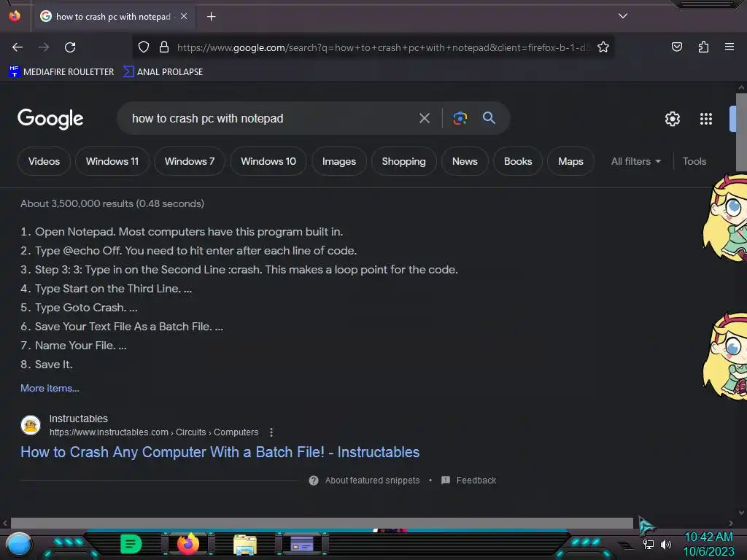The width and height of the screenshot is (747, 560).
Task: Open the Google apps grid
Action: [706, 119]
